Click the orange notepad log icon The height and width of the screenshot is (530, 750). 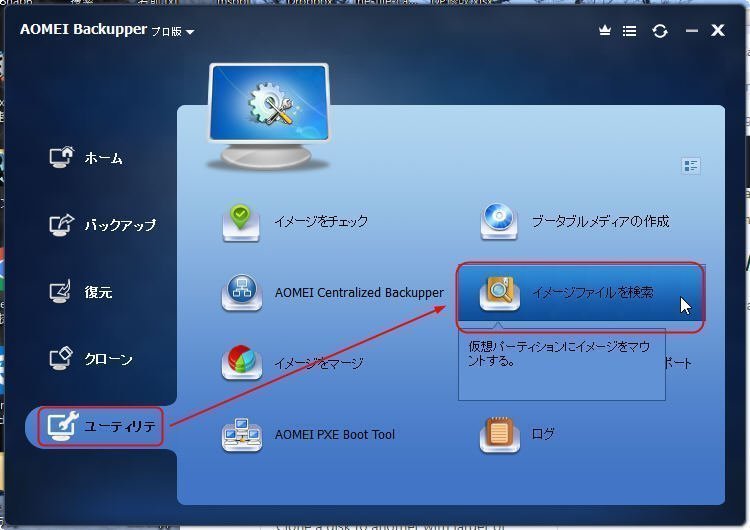(x=499, y=434)
